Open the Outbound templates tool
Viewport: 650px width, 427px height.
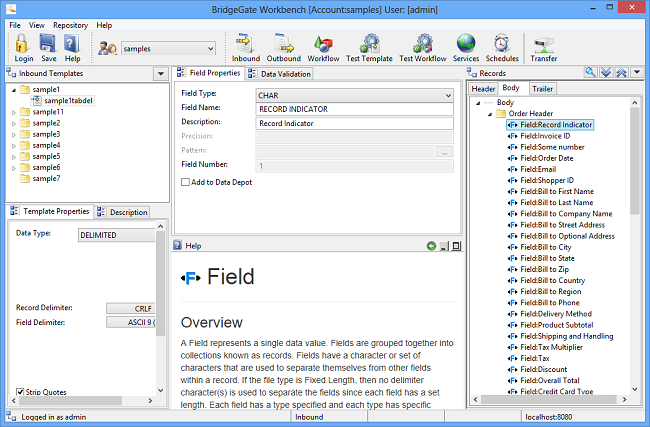(x=283, y=46)
